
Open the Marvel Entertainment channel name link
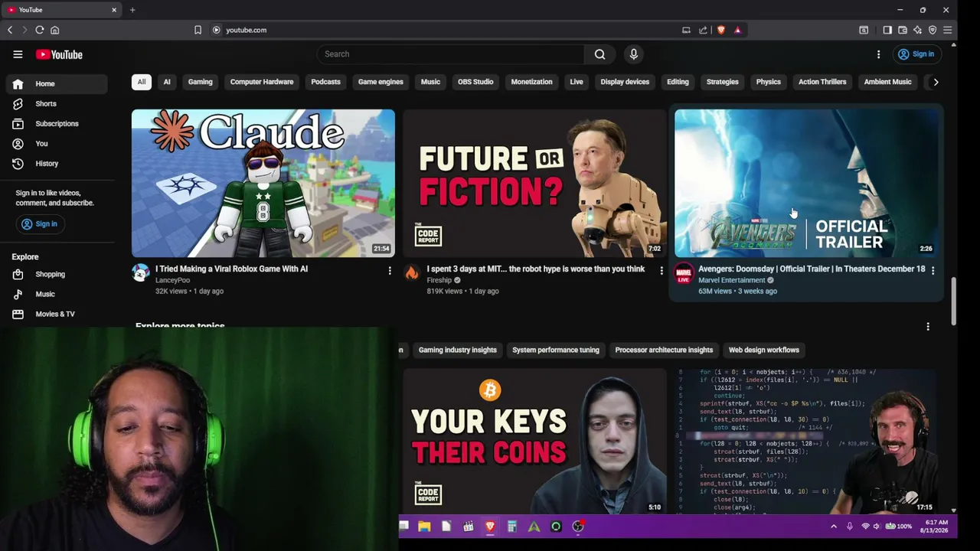pyautogui.click(x=731, y=281)
